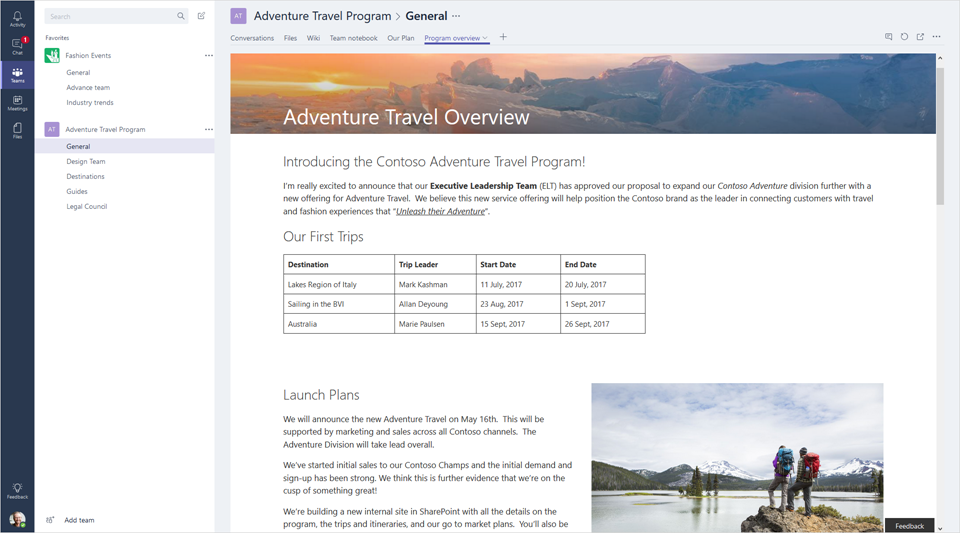Select the Program overview tab

click(452, 38)
